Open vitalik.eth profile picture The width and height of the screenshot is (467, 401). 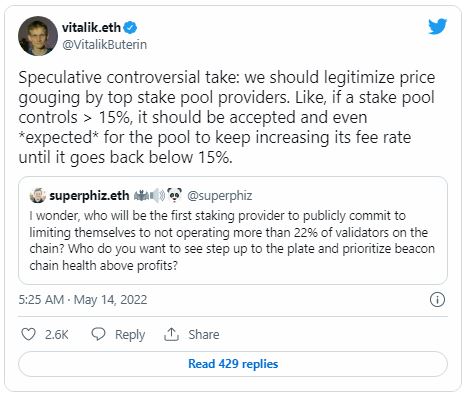point(38,36)
